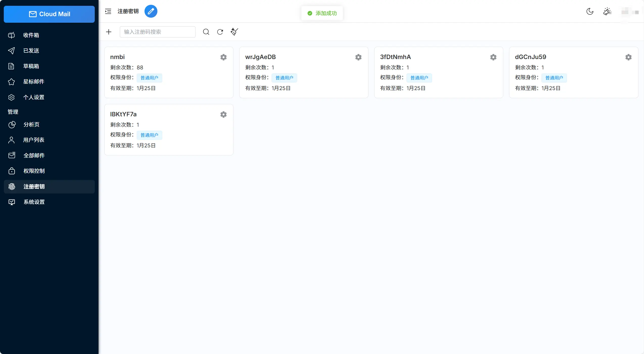Add a new registration key
The width and height of the screenshot is (644, 354).
tap(109, 32)
